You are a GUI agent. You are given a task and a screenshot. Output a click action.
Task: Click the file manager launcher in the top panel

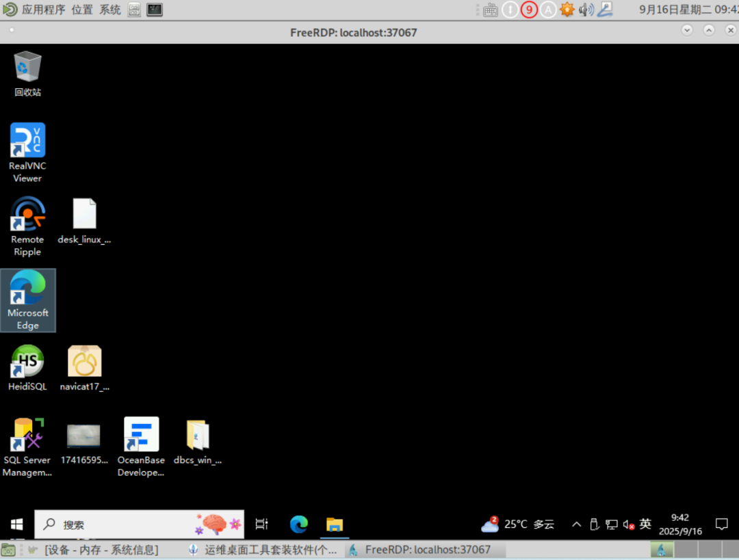[x=134, y=10]
